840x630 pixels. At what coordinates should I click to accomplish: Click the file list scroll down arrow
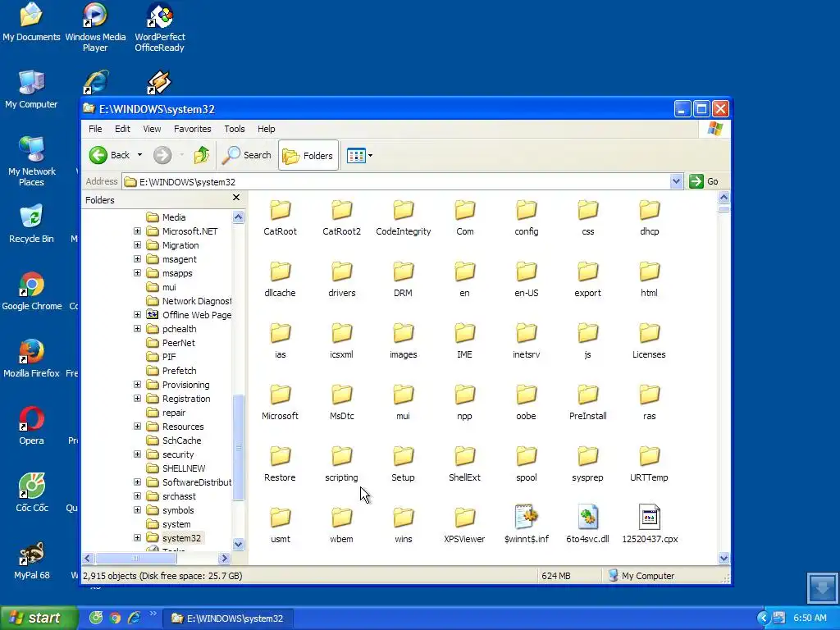[724, 558]
